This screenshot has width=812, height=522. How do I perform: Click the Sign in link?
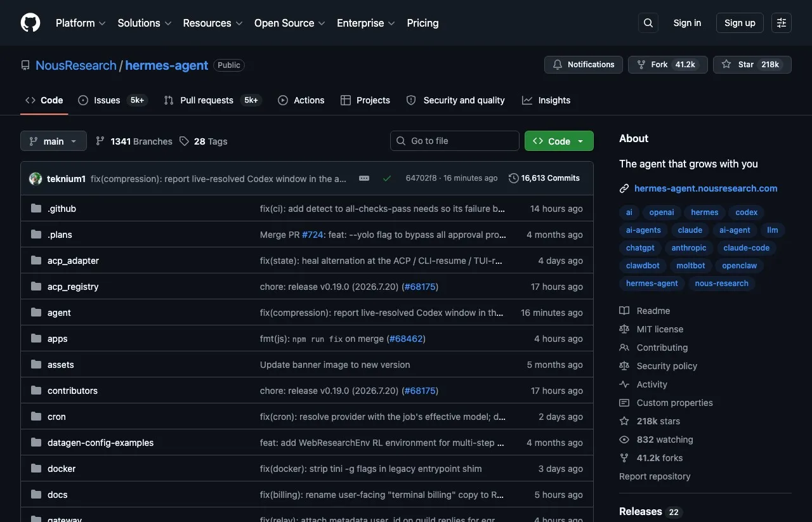click(687, 23)
